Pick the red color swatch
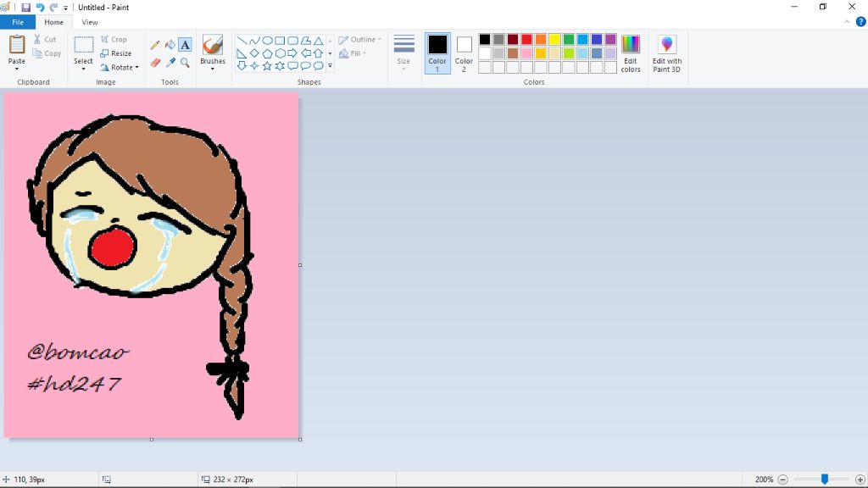Viewport: 868px width, 488px height. point(526,39)
